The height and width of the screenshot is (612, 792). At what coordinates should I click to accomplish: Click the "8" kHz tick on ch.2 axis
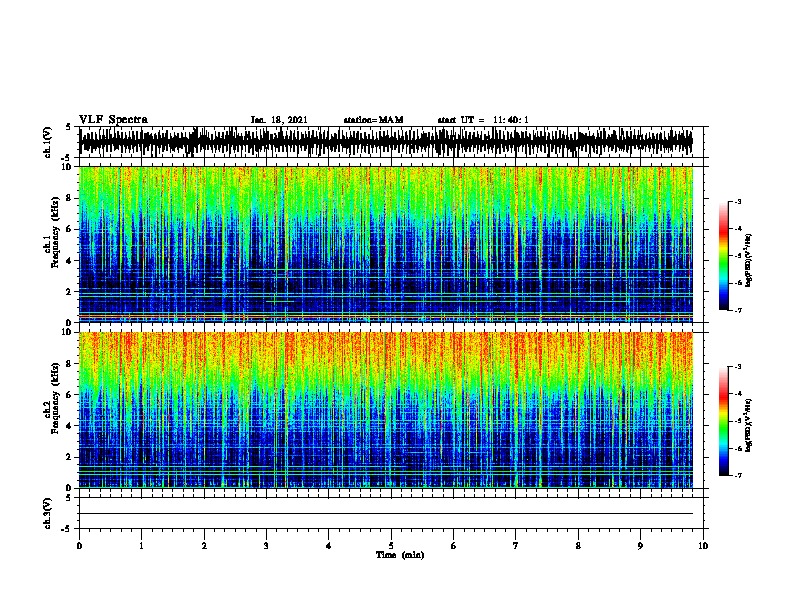69,364
